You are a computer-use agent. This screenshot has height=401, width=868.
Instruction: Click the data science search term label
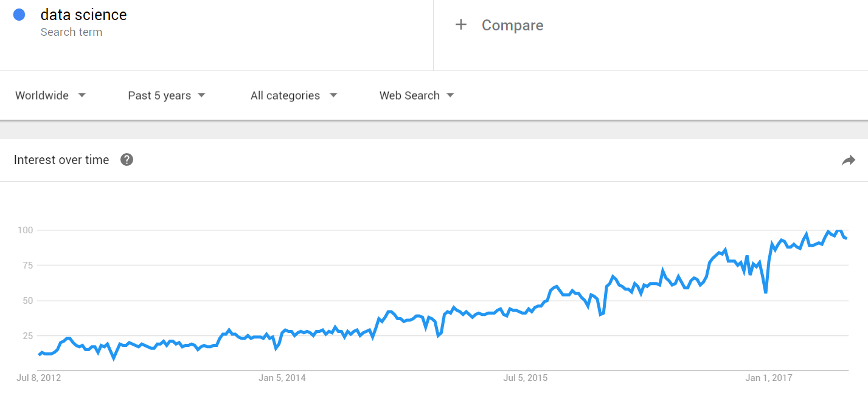pos(83,14)
